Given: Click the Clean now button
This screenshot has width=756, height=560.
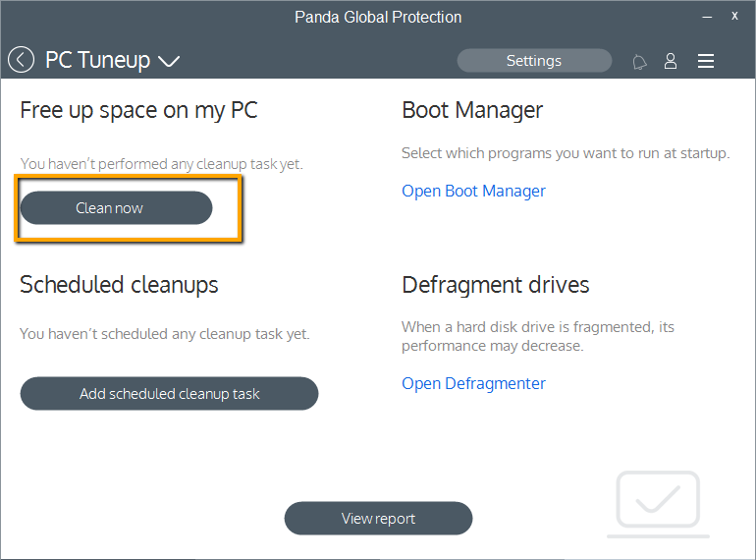Looking at the screenshot, I should pyautogui.click(x=116, y=208).
